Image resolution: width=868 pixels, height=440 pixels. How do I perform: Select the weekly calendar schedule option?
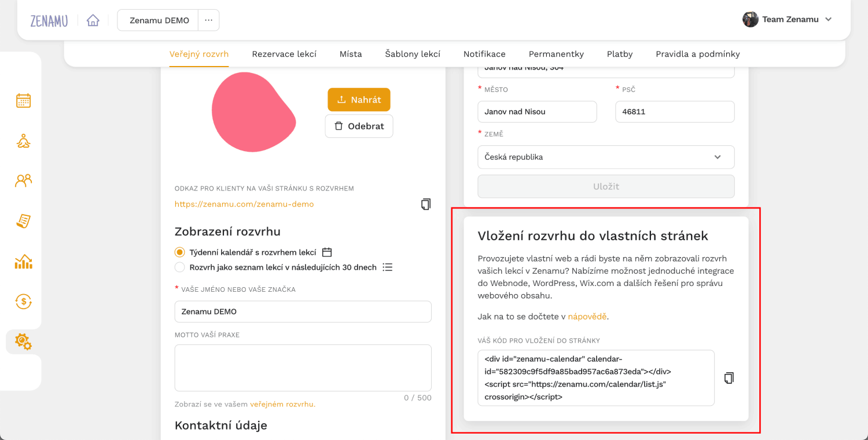179,252
